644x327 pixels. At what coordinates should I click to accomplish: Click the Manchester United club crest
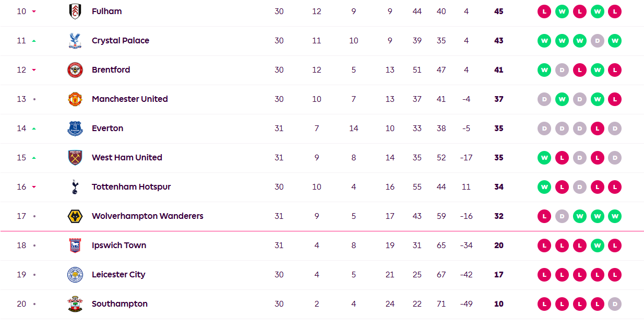coord(75,99)
